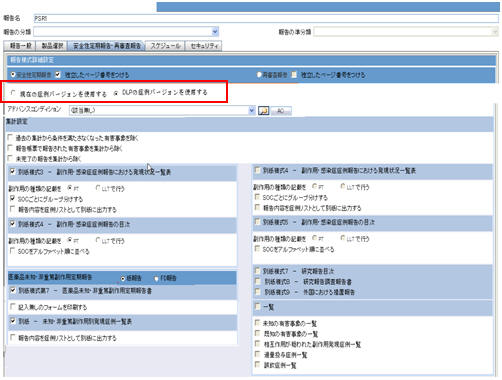Uncheck SOCごとにグループ分けする under 別紙様式3
This screenshot has height=380, width=502.
pyautogui.click(x=13, y=199)
